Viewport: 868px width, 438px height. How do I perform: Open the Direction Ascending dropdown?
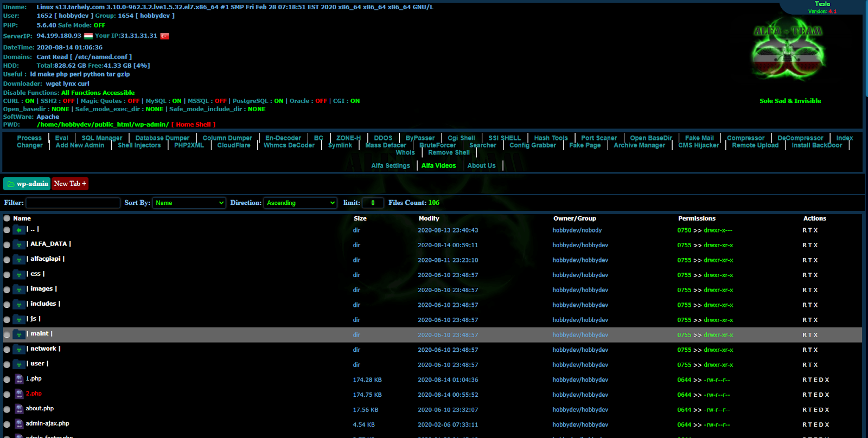pos(301,203)
